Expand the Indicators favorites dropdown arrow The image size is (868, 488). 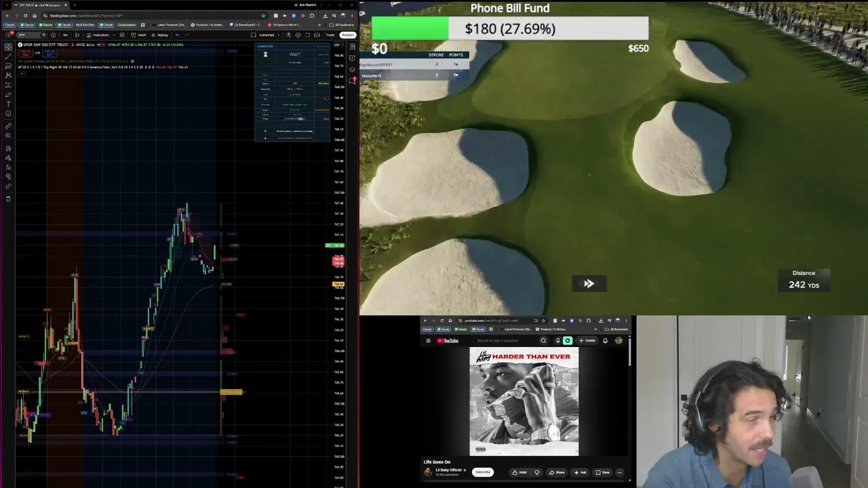(113, 35)
